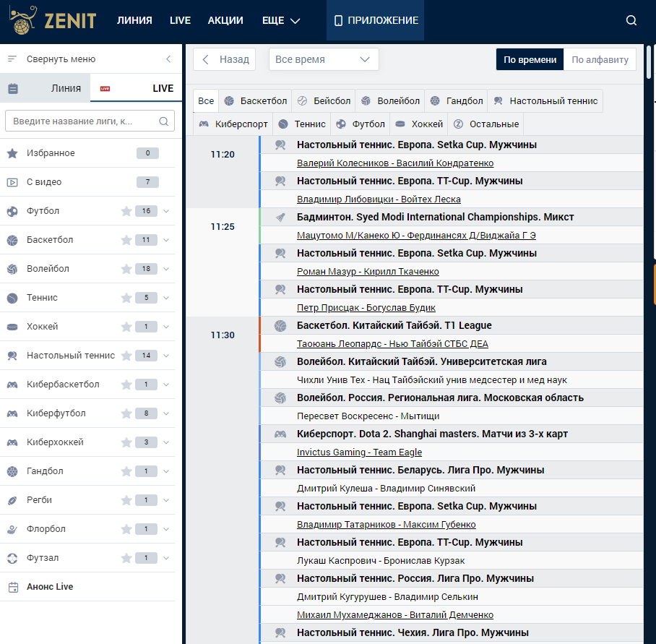
Task: Click the Флорбол icon
Action: click(12, 529)
